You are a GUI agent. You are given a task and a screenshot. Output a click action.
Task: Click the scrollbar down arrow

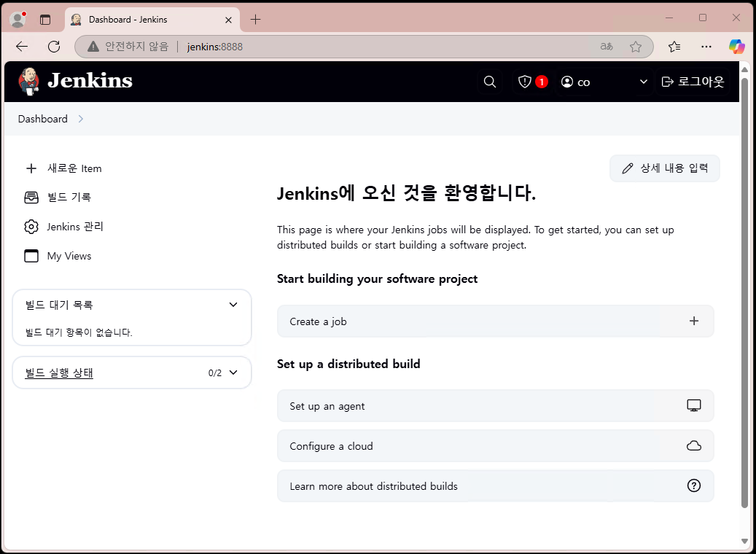(x=744, y=541)
